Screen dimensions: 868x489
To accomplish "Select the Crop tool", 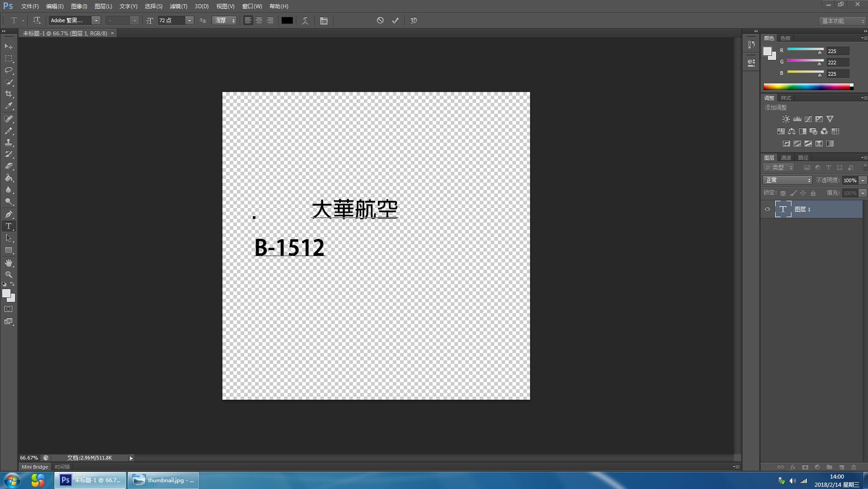I will (8, 94).
